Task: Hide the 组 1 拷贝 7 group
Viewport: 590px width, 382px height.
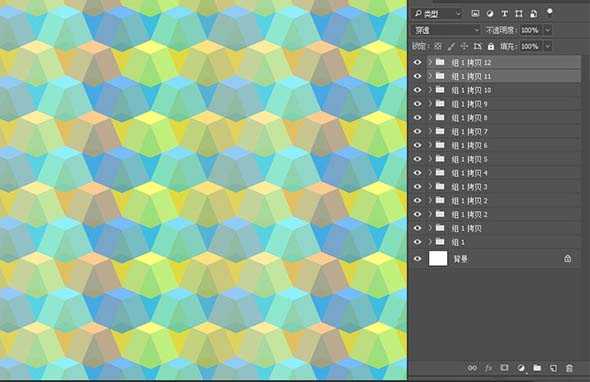Action: pos(418,131)
